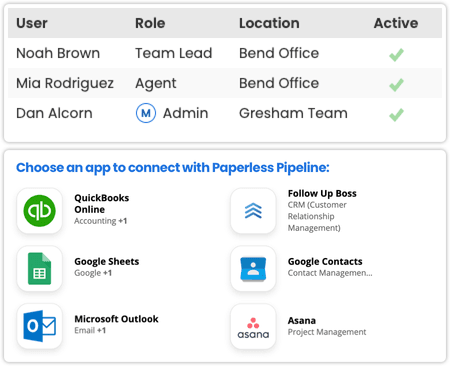Viewport: 450px width, 366px height.
Task: Select the Follow Up Boss icon
Action: (x=253, y=211)
